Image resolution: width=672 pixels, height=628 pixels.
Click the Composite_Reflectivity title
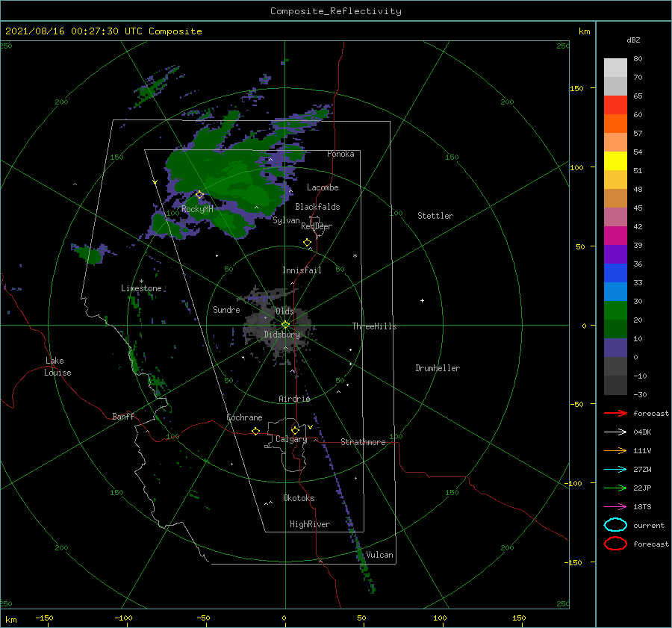pos(335,11)
